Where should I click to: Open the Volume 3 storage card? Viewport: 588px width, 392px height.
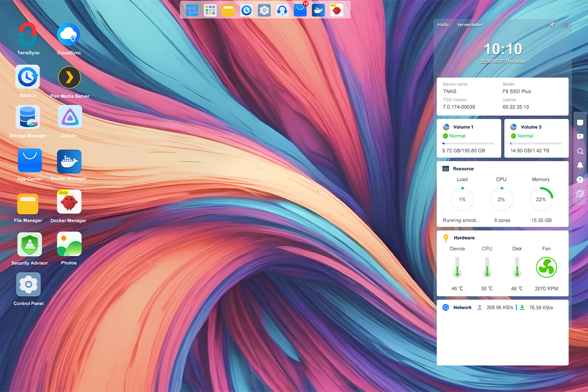coord(537,138)
